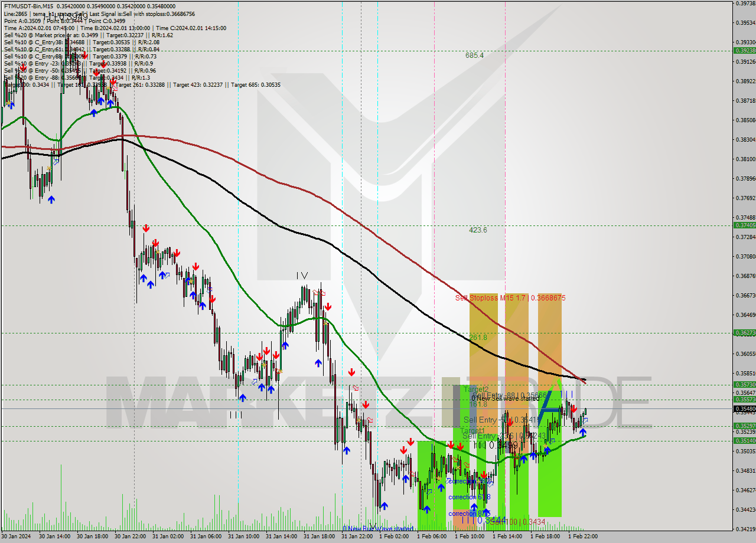Click the 0.3483 price axis label
The height and width of the screenshot is (543, 756).
point(745,470)
